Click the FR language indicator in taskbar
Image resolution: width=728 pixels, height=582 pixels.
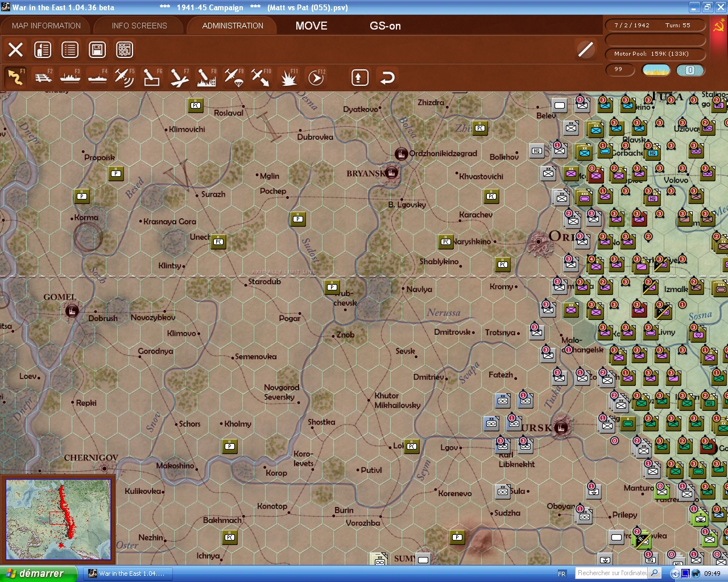[562, 573]
